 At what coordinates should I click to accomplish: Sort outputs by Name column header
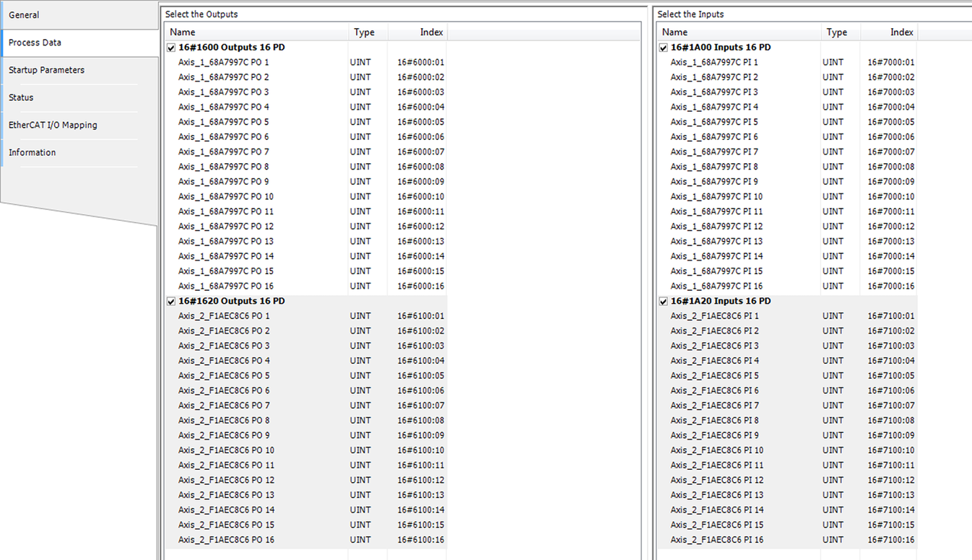point(256,32)
